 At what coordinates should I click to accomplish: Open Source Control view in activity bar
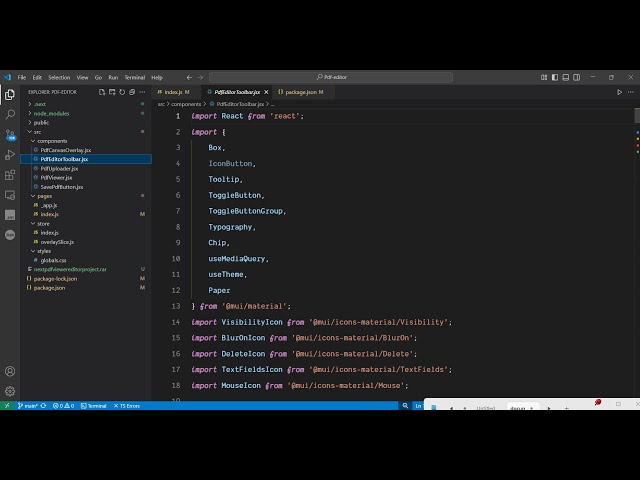(10, 135)
